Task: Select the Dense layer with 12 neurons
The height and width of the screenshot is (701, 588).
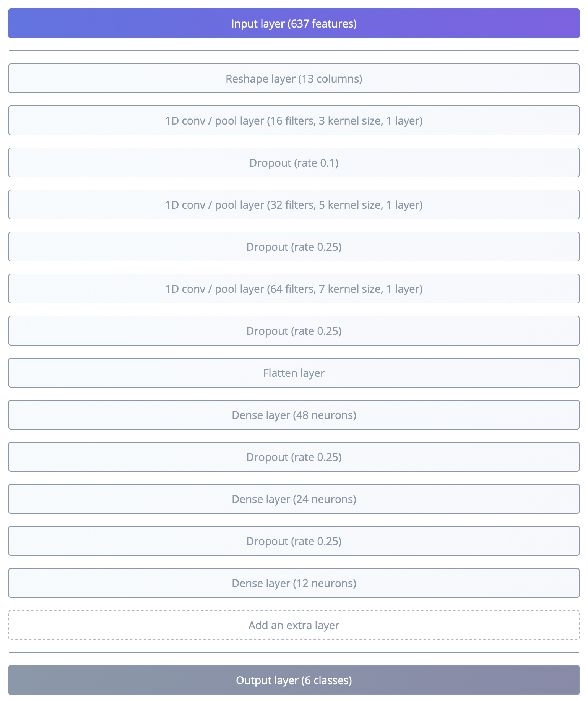Action: click(x=294, y=583)
